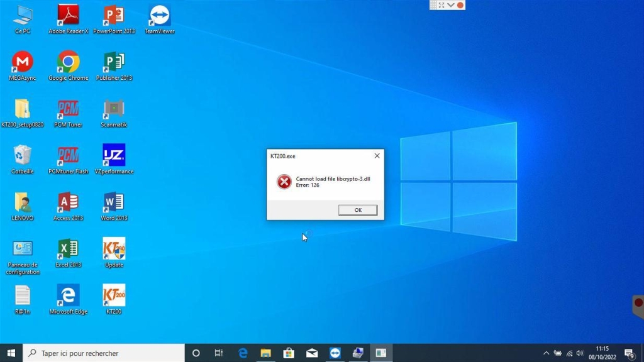The height and width of the screenshot is (362, 644).
Task: Select the Google Chrome shortcut
Action: pos(68,65)
